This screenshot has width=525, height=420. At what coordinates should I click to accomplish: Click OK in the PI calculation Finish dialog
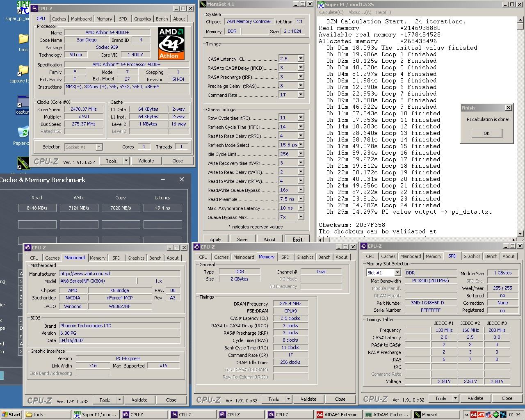point(486,133)
